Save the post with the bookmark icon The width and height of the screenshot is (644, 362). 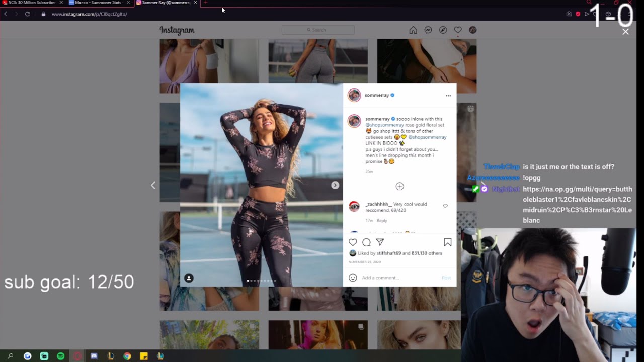click(447, 242)
